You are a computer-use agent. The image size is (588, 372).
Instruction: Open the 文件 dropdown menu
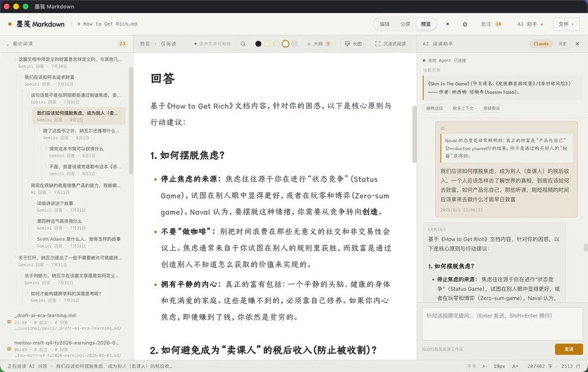[566, 24]
